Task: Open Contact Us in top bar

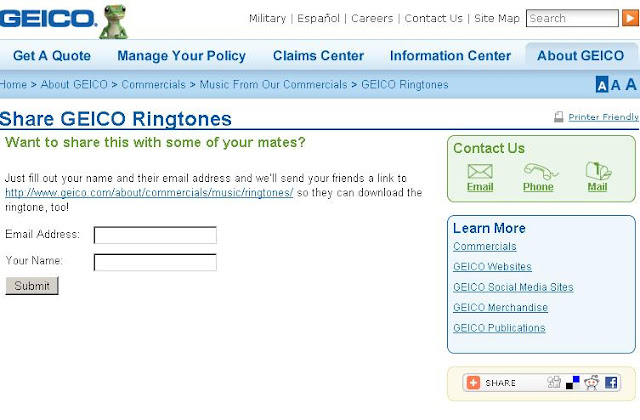Action: pos(433,18)
